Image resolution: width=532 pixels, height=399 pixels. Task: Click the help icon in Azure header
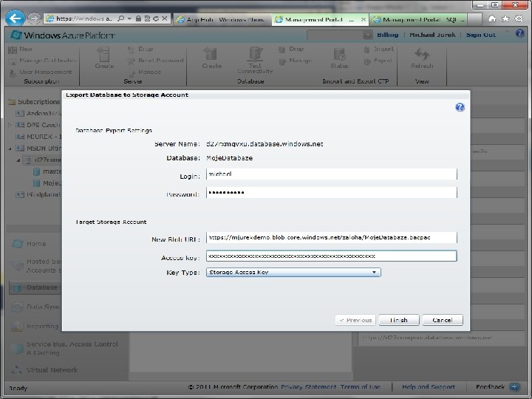[x=519, y=33]
